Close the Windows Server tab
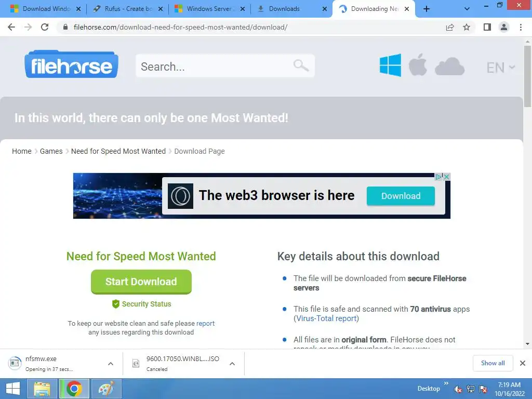532x399 pixels. point(243,9)
